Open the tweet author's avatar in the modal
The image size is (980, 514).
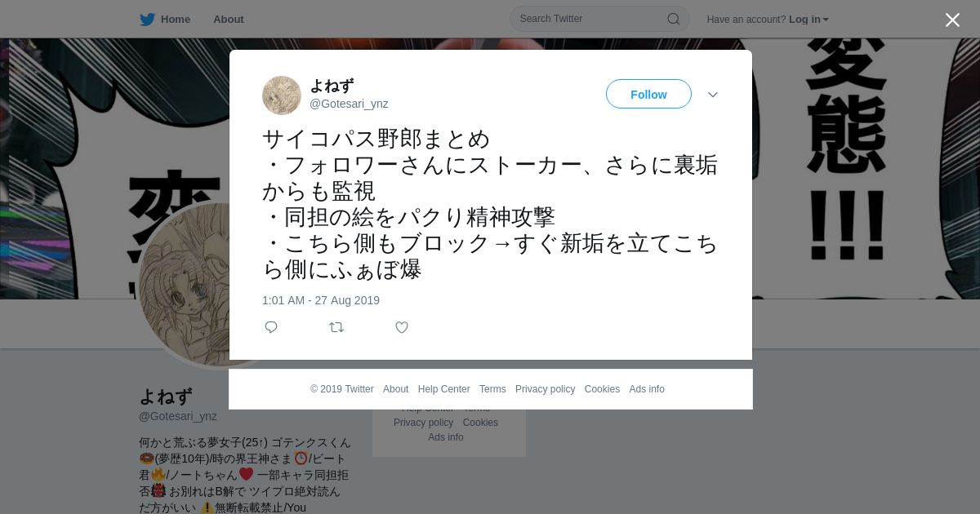click(x=282, y=95)
